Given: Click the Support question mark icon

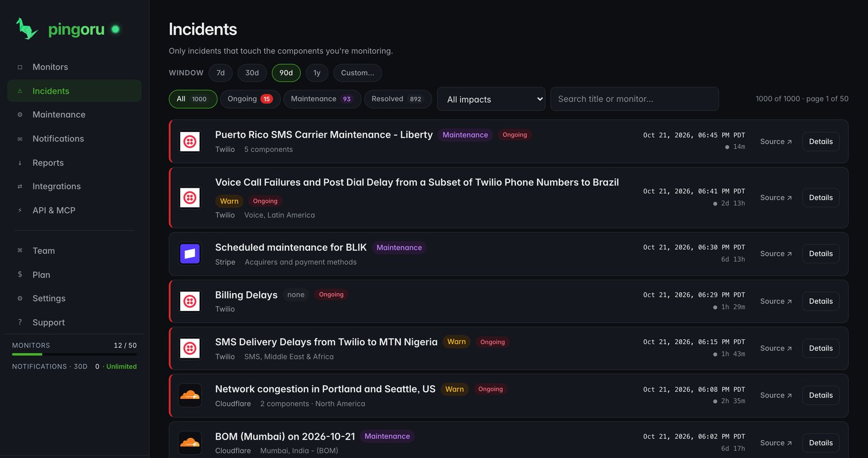Looking at the screenshot, I should (x=20, y=322).
